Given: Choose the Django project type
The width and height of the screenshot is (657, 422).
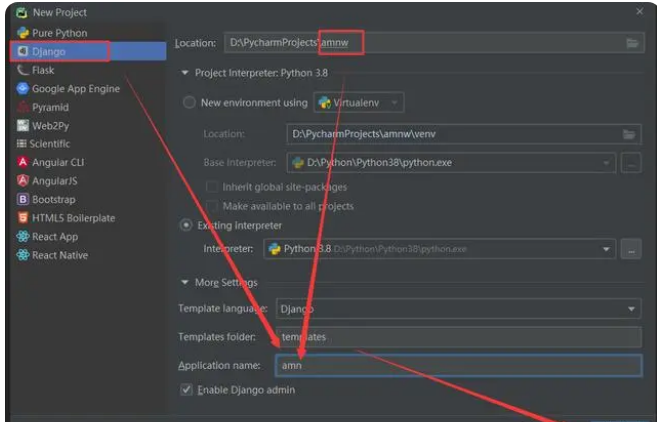Looking at the screenshot, I should (88, 51).
